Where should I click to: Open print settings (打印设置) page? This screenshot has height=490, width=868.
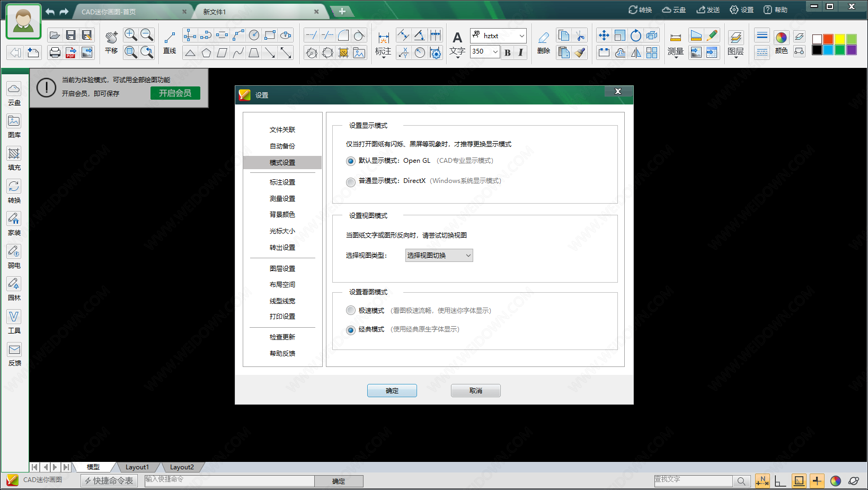282,317
